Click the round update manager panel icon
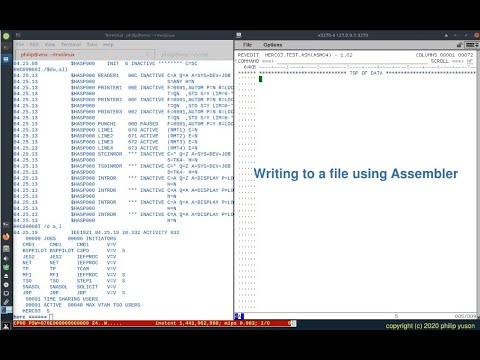The image size is (480, 360). click(x=6, y=285)
